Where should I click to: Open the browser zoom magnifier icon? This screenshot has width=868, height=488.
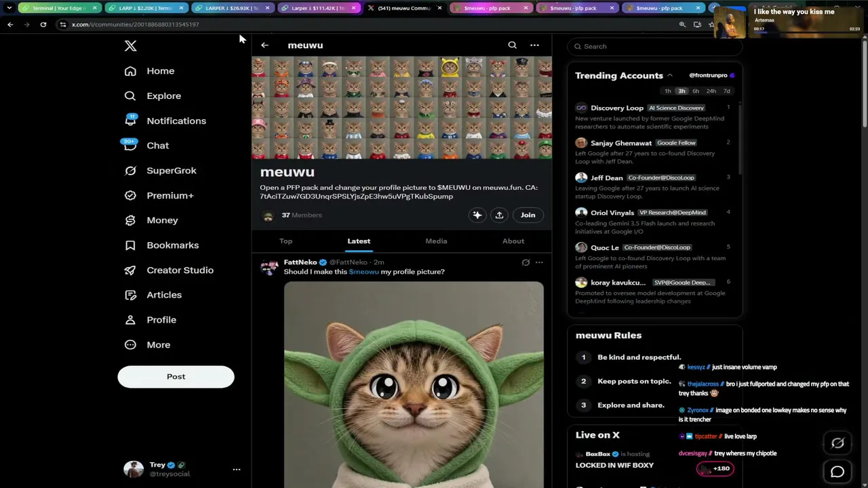pos(682,24)
